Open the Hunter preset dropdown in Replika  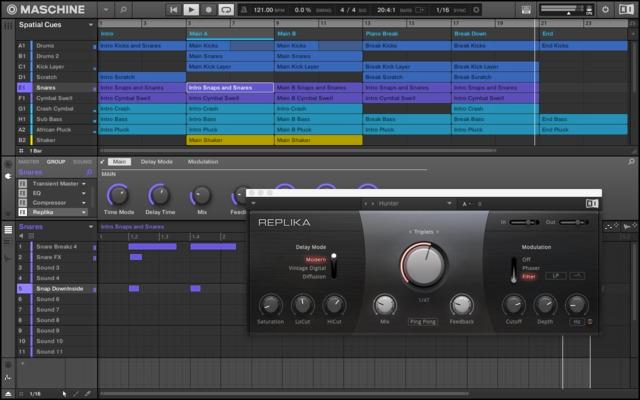click(449, 204)
